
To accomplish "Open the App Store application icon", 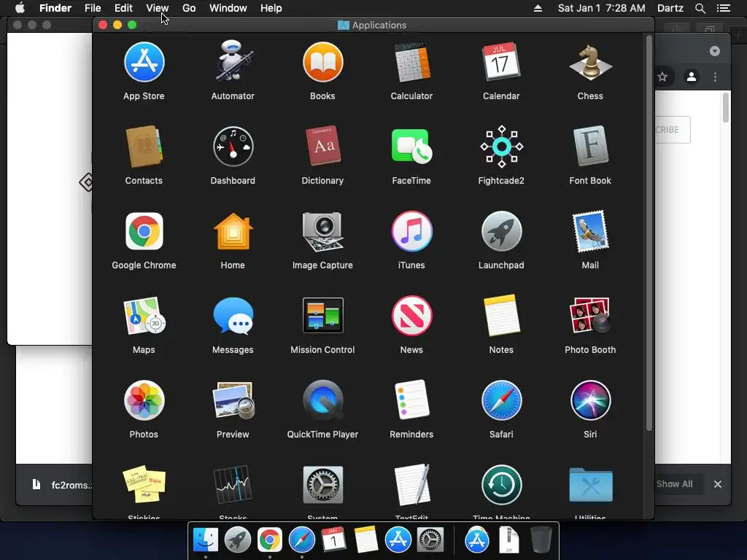I will [x=144, y=63].
